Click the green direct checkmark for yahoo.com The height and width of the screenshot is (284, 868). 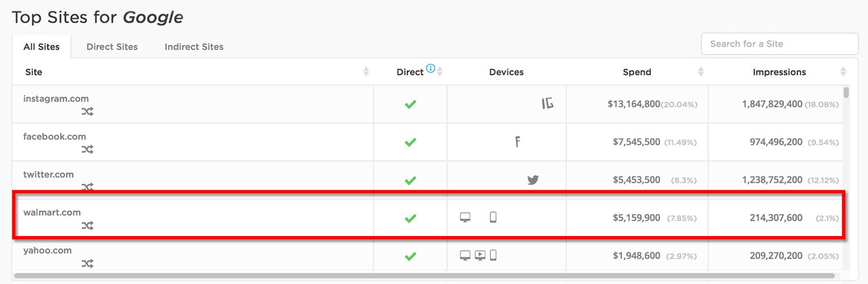pyautogui.click(x=410, y=256)
